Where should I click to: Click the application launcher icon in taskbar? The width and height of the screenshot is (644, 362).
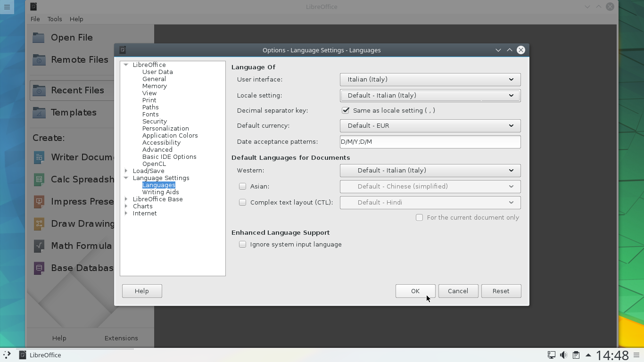coord(7,355)
